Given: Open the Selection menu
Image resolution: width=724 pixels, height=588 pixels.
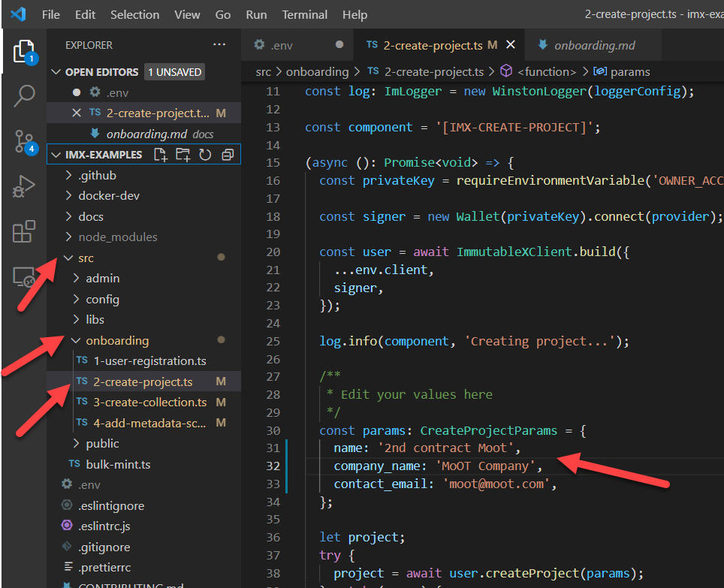Looking at the screenshot, I should coord(135,15).
